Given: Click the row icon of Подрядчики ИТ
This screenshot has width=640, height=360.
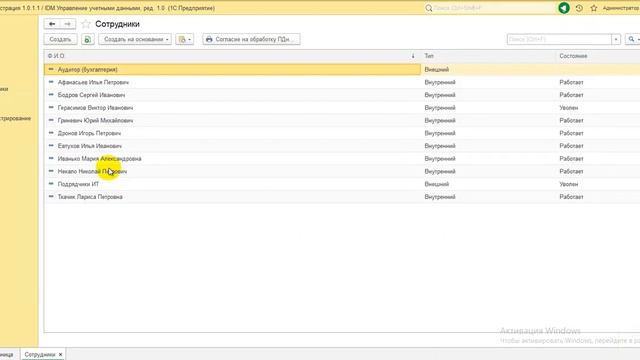Looking at the screenshot, I should [51, 184].
